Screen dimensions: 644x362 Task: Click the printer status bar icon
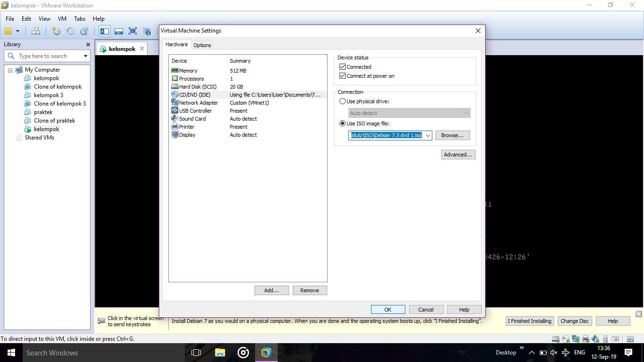586,339
